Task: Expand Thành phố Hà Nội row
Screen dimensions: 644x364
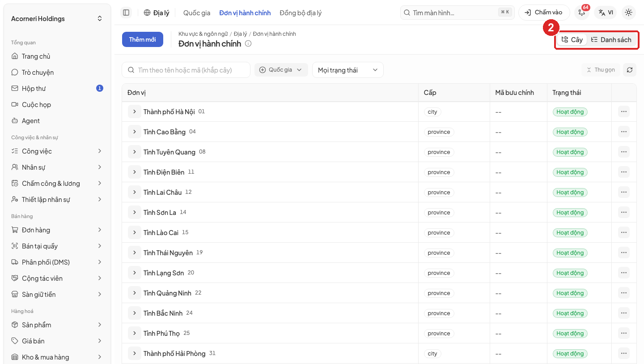Action: (x=134, y=111)
